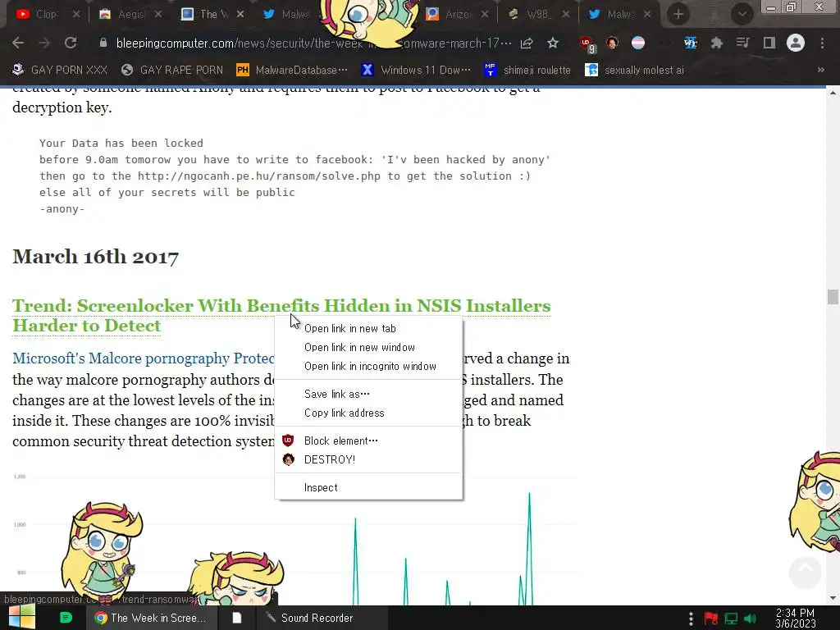Open the media controls music-list icon

[x=742, y=43]
